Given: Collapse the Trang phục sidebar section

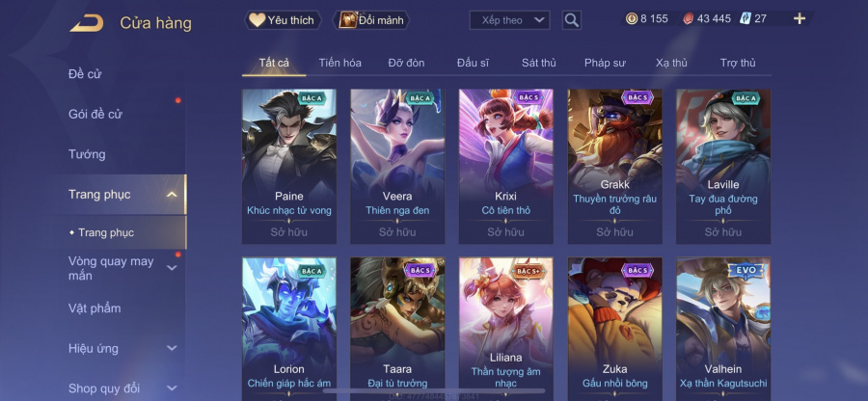Looking at the screenshot, I should (173, 195).
